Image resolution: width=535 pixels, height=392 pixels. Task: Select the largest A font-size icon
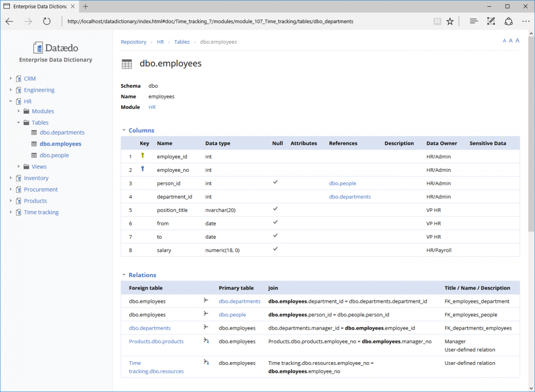click(x=517, y=41)
